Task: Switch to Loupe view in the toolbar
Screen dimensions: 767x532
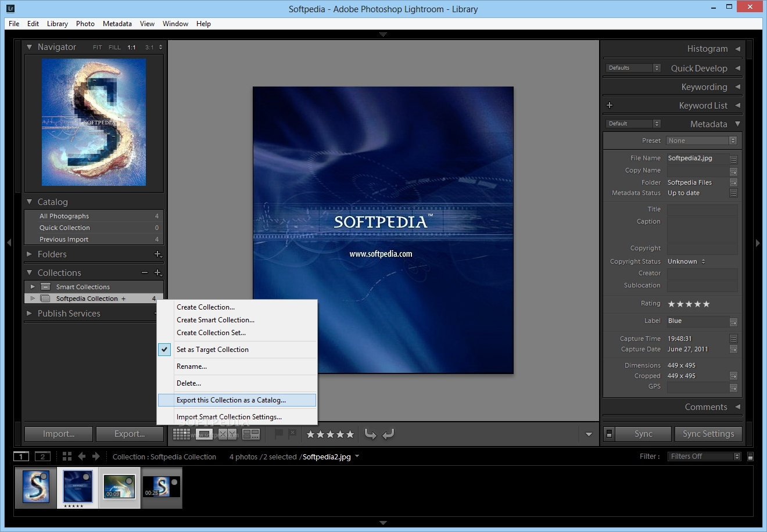Action: pos(204,434)
